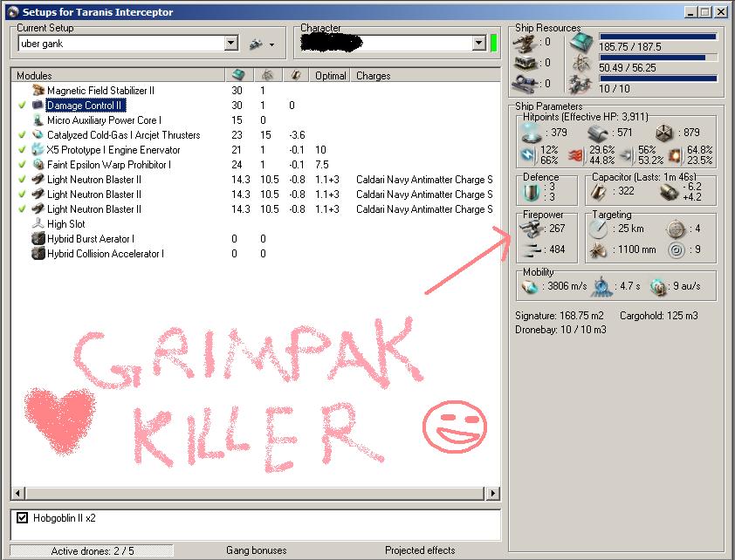Click the structure hitpoints icon showing 879
The width and height of the screenshot is (735, 560).
click(x=663, y=133)
